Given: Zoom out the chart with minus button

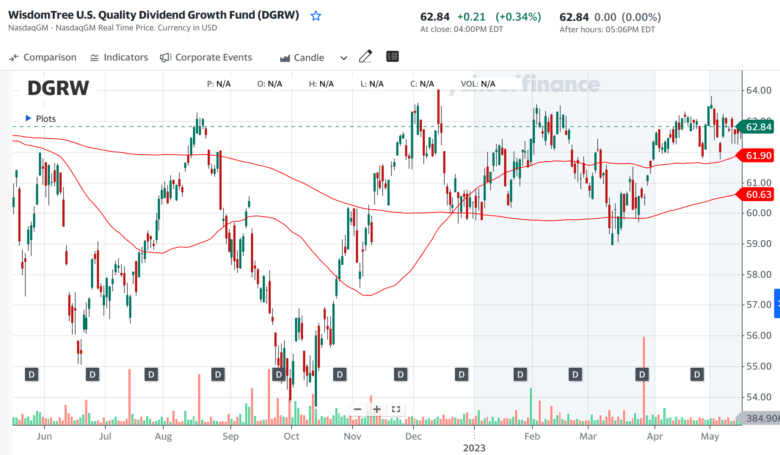Looking at the screenshot, I should (357, 409).
